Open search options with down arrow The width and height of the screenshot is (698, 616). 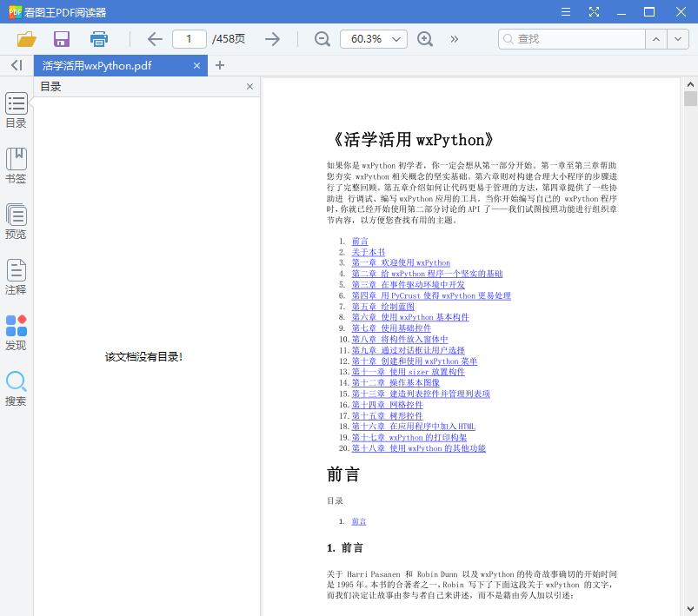[678, 39]
